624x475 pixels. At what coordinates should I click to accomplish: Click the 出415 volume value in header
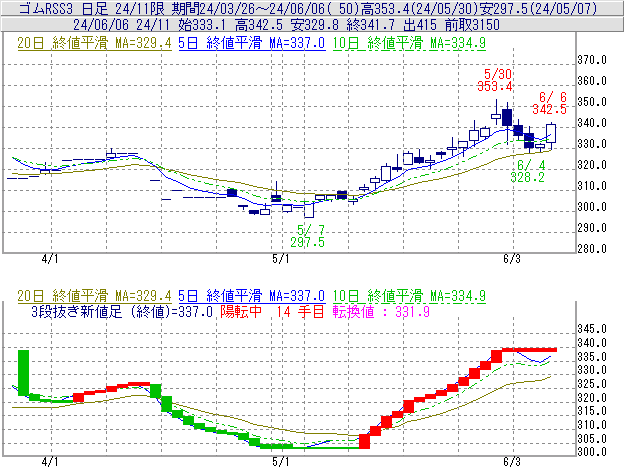(x=420, y=25)
